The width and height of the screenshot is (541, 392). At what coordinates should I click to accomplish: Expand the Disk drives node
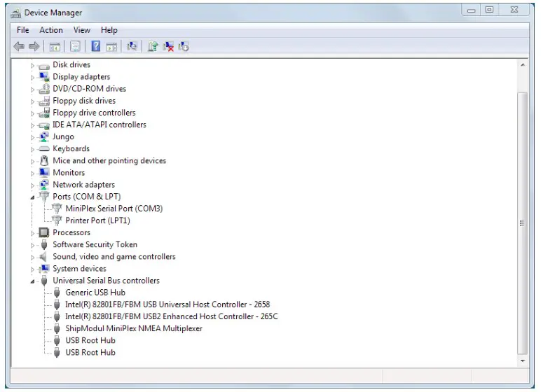[32, 65]
